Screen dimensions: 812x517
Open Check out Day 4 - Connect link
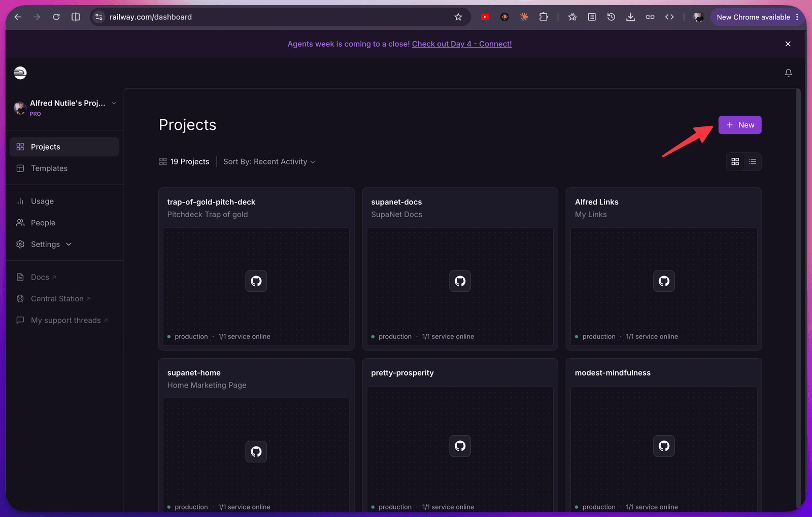click(462, 44)
